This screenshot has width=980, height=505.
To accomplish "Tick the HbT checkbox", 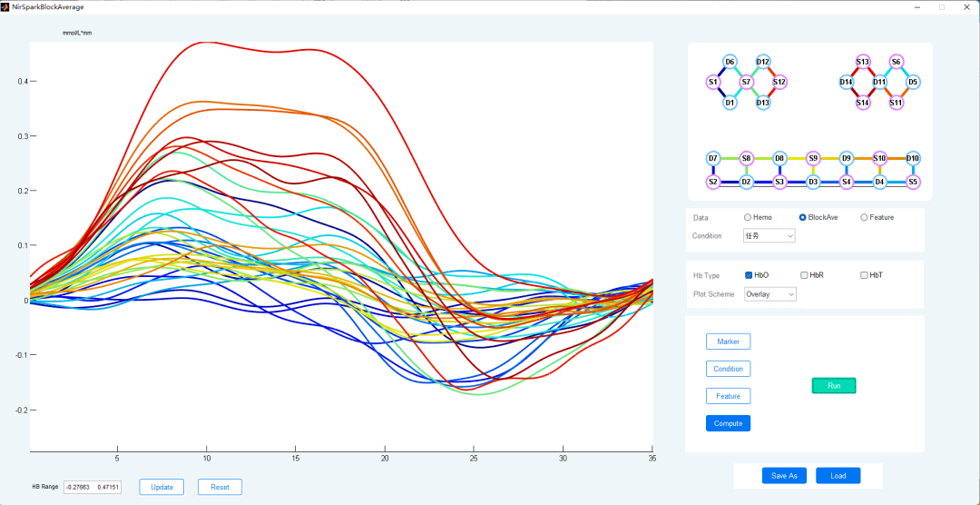I will pyautogui.click(x=864, y=275).
